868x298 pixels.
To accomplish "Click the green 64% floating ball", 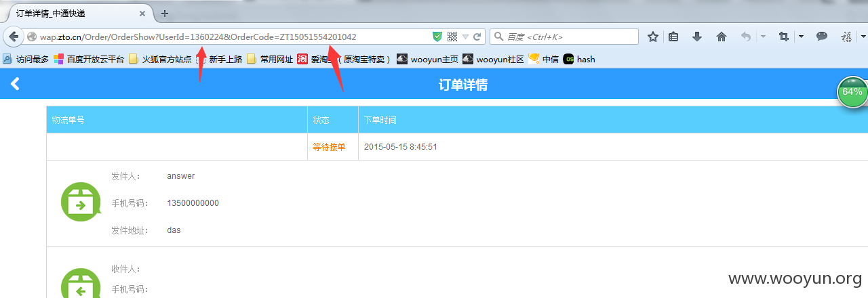I will (x=852, y=92).
